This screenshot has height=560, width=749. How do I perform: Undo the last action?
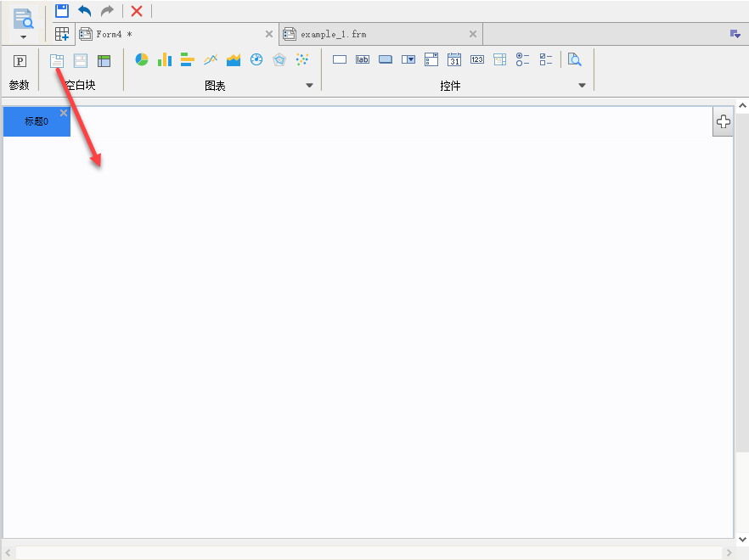tap(85, 10)
